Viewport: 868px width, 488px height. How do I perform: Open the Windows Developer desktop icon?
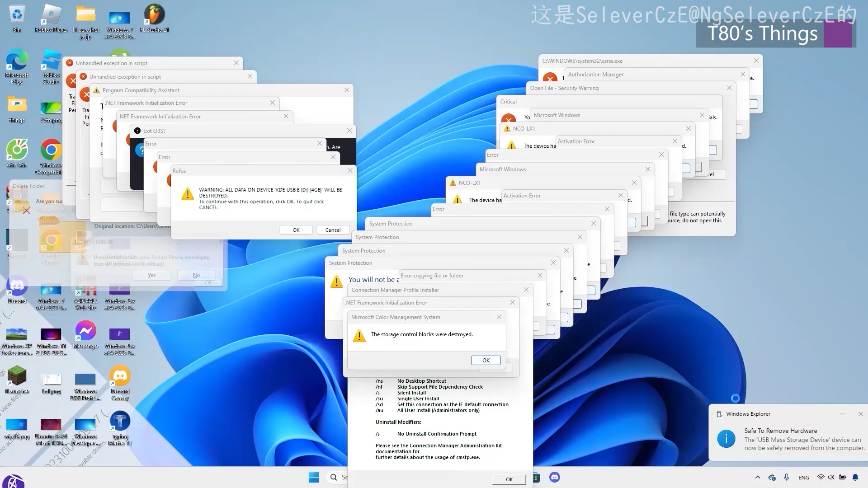(85, 432)
